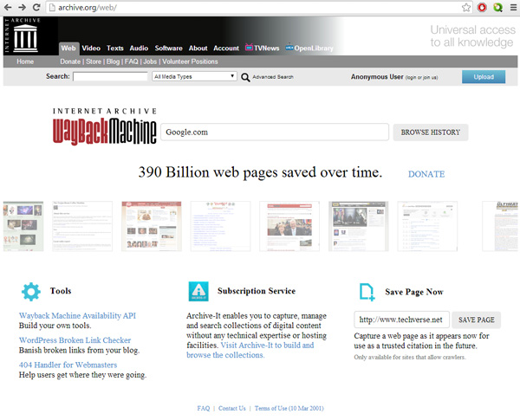The width and height of the screenshot is (520, 420).
Task: Click the Store link
Action: point(94,61)
